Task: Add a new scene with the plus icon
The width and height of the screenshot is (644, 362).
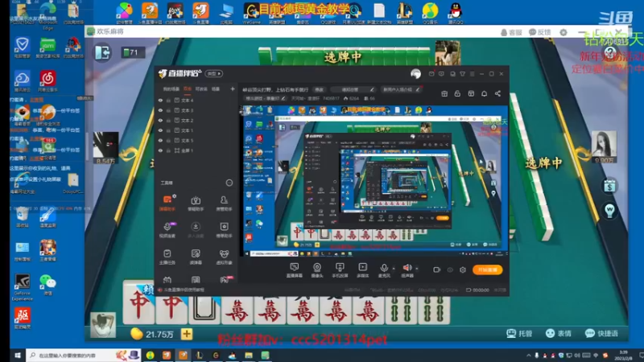Action: click(x=233, y=89)
